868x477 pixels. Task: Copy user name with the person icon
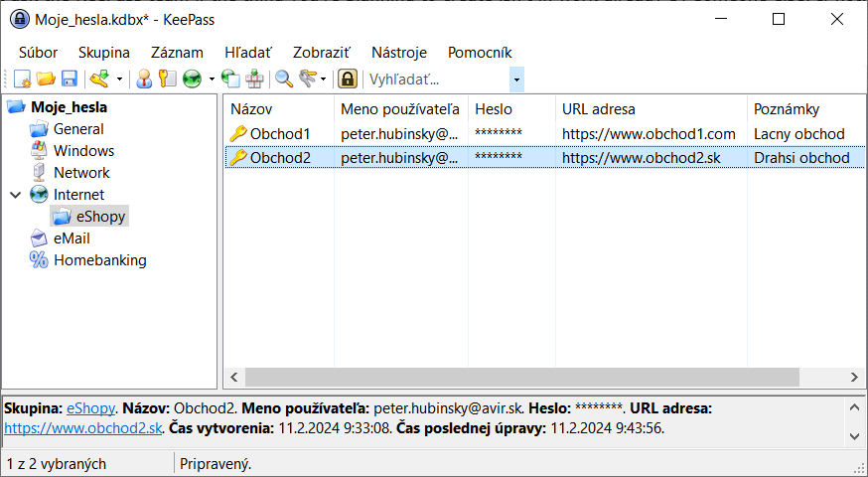(x=144, y=79)
